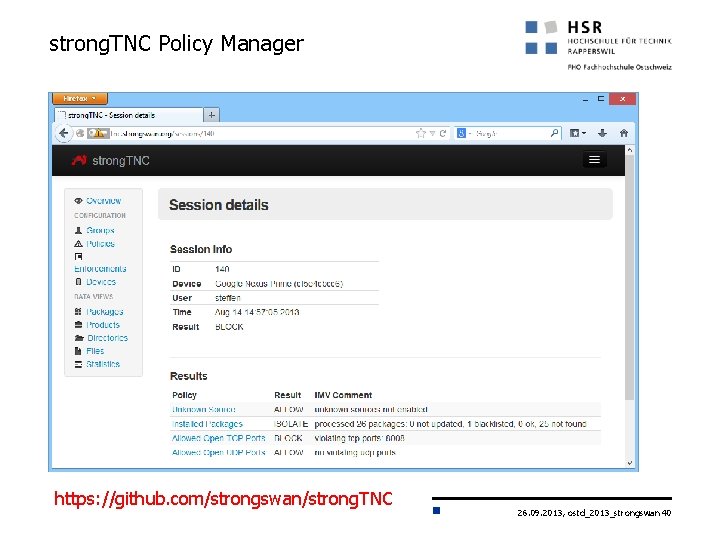
Task: Minimize the Firefox window
Action: point(585,99)
